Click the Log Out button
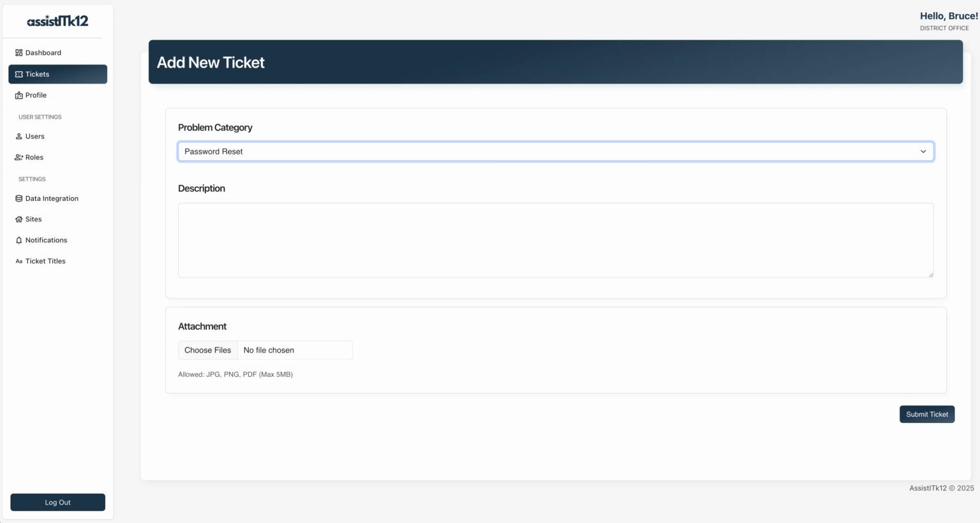Viewport: 980px width, 523px height. [57, 502]
